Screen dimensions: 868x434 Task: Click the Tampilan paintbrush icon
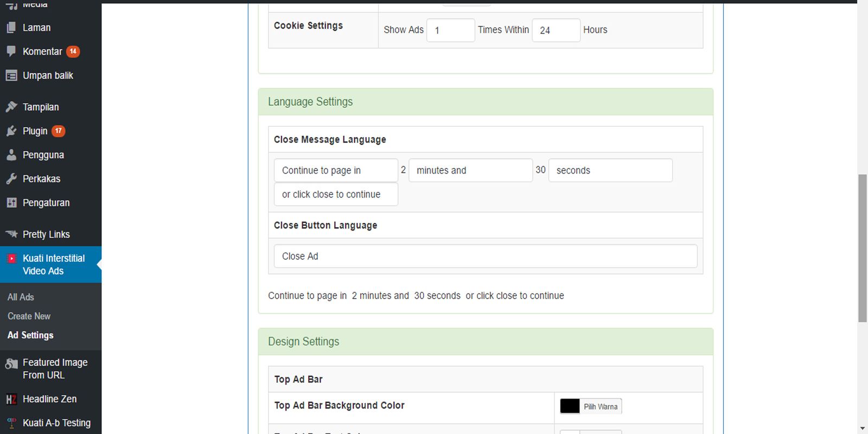pyautogui.click(x=11, y=107)
